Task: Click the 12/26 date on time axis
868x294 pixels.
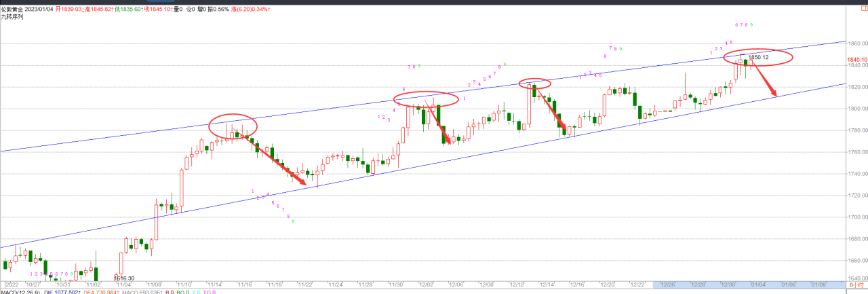Action: [x=668, y=284]
